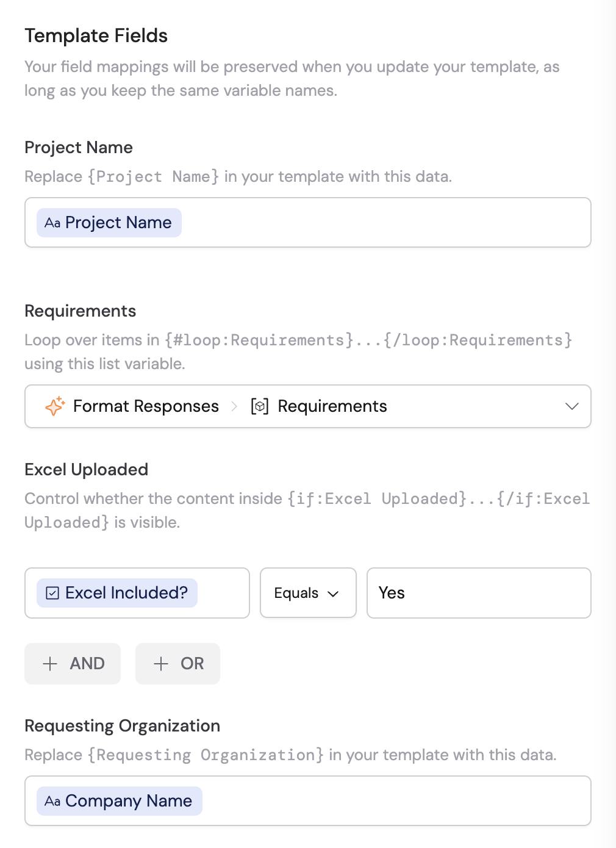The width and height of the screenshot is (616, 848).
Task: Click the plus icon on the AND button
Action: tap(49, 664)
